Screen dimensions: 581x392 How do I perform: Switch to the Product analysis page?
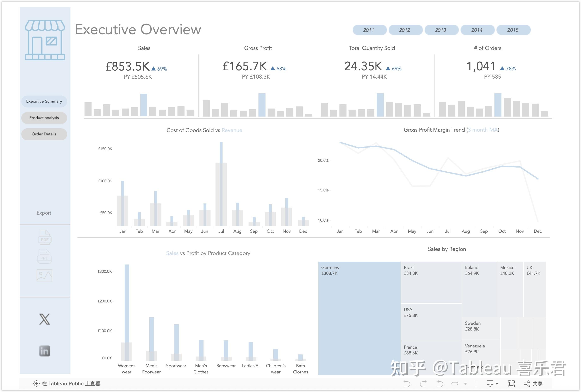(44, 118)
